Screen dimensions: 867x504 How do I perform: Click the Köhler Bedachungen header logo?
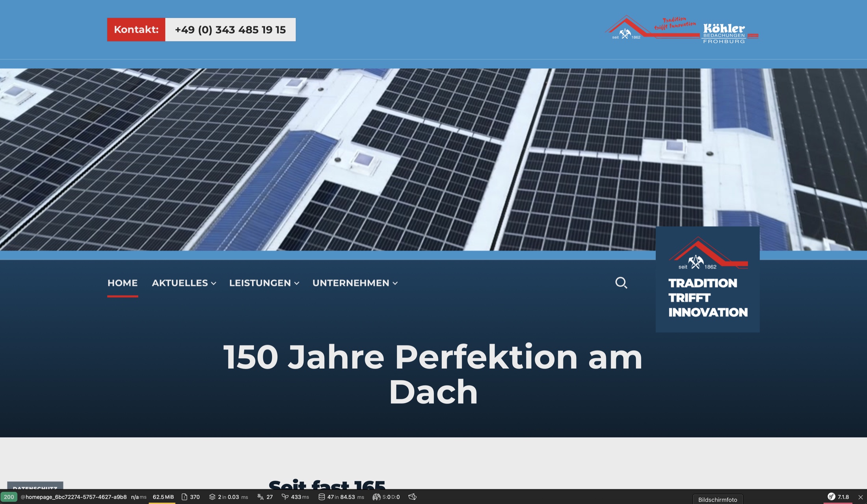click(x=682, y=30)
